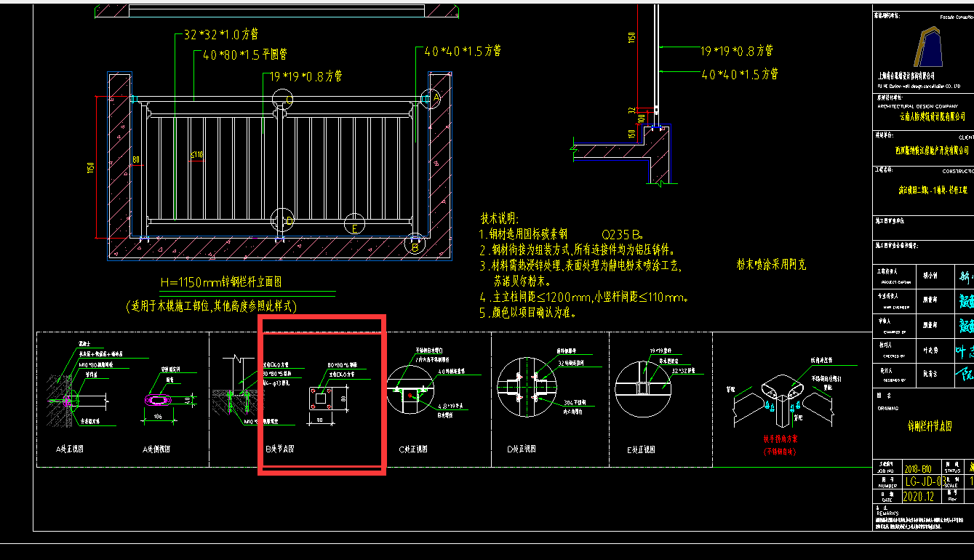
Task: Click the 技术说明 heading
Action: click(499, 218)
